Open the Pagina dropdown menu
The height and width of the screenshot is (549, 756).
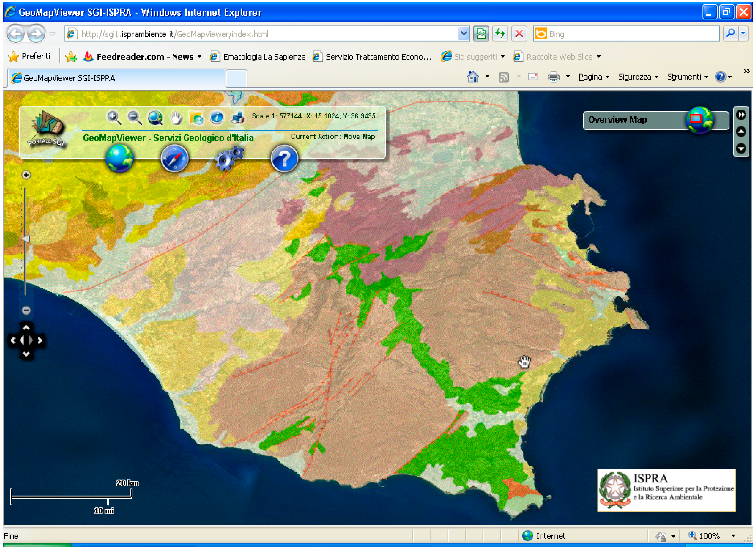click(x=593, y=77)
